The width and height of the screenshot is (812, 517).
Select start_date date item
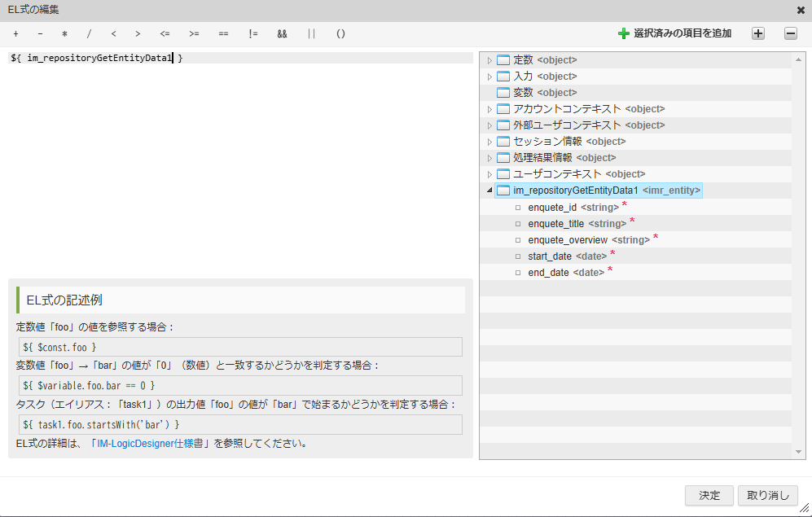tap(550, 256)
